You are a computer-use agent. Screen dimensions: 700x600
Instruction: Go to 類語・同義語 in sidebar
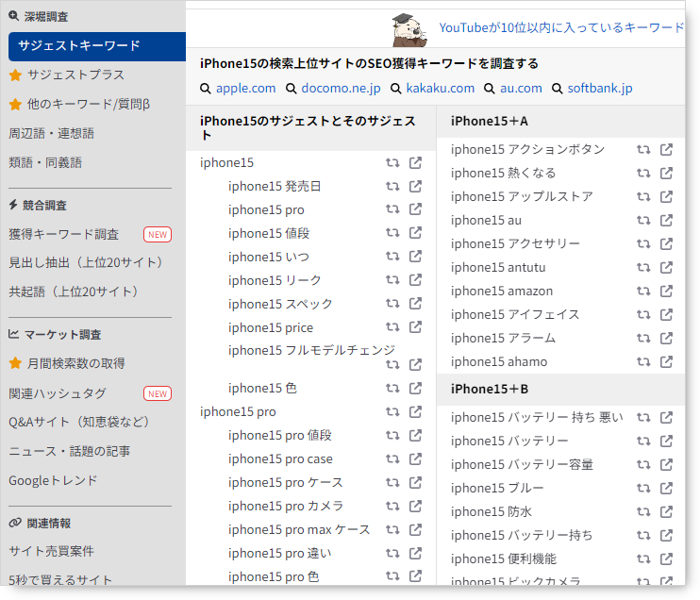[x=45, y=162]
